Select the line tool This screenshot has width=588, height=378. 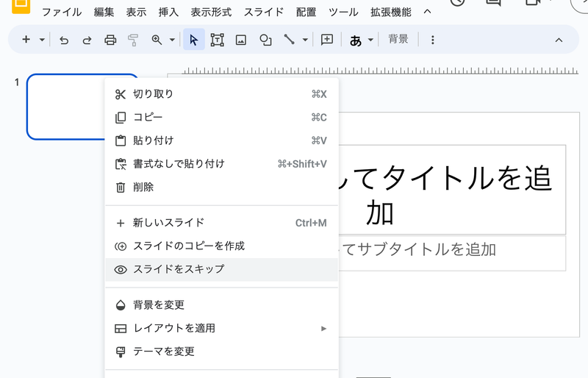coord(289,40)
